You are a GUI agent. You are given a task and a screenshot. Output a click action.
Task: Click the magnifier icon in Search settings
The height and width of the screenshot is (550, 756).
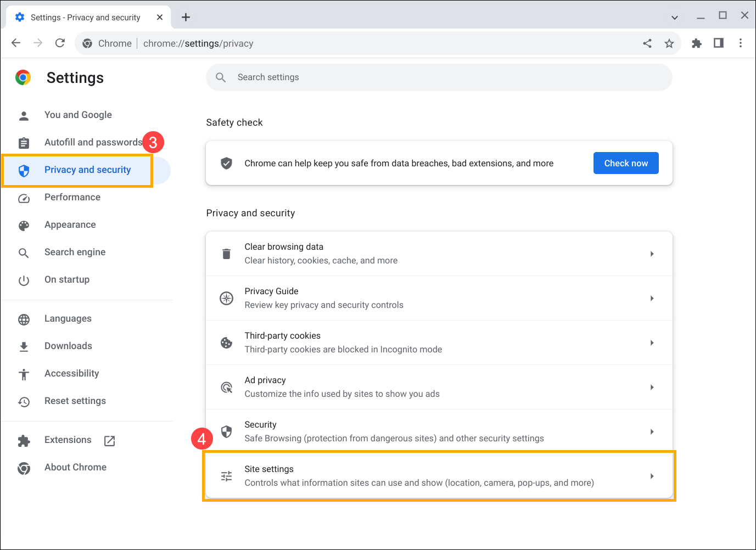221,77
